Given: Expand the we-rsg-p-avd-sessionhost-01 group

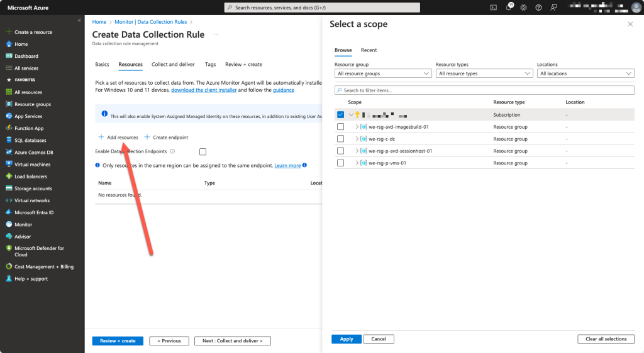Looking at the screenshot, I should tap(357, 151).
